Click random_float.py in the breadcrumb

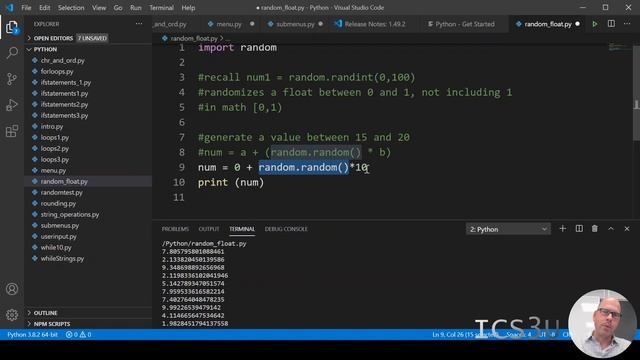tap(193, 38)
